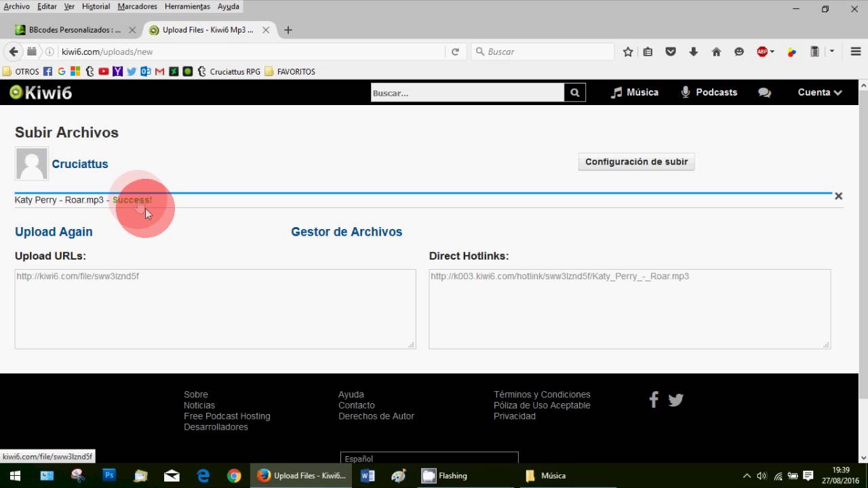This screenshot has width=868, height=488.
Task: Open the Herramientas menu
Action: (x=187, y=6)
